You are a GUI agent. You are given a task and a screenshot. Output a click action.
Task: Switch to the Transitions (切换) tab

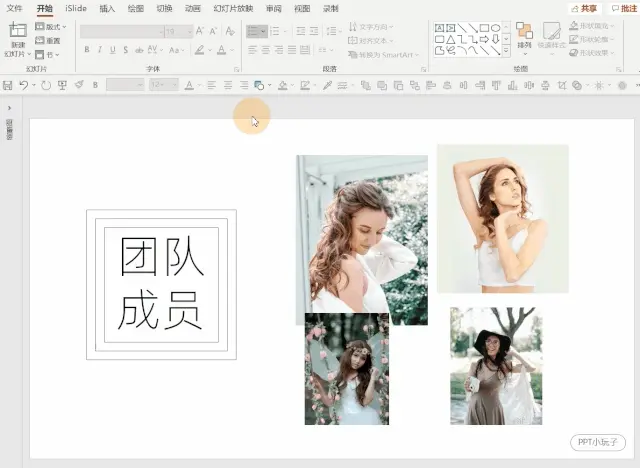pyautogui.click(x=164, y=9)
